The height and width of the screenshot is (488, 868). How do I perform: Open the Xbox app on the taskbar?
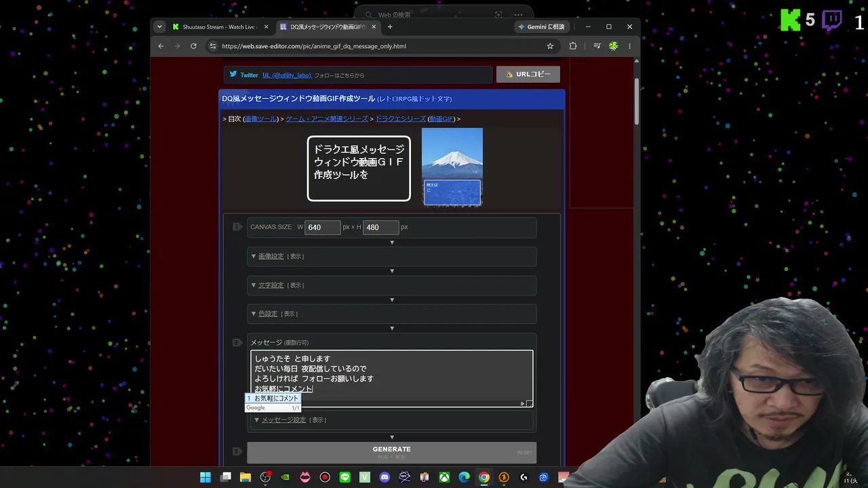pyautogui.click(x=444, y=477)
